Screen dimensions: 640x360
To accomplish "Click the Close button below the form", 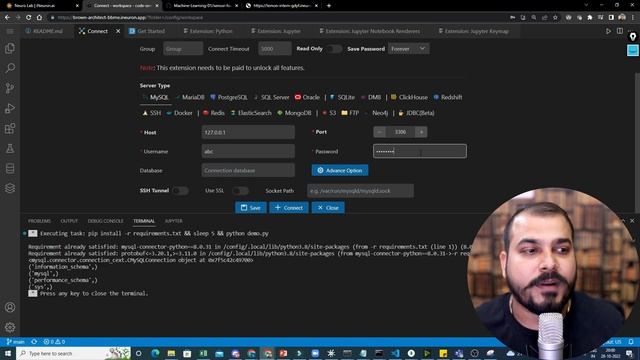I will coord(328,207).
